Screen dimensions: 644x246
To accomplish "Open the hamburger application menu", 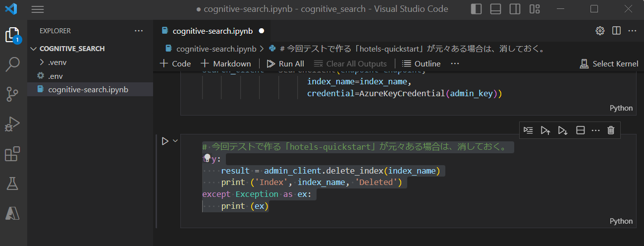I will [38, 9].
